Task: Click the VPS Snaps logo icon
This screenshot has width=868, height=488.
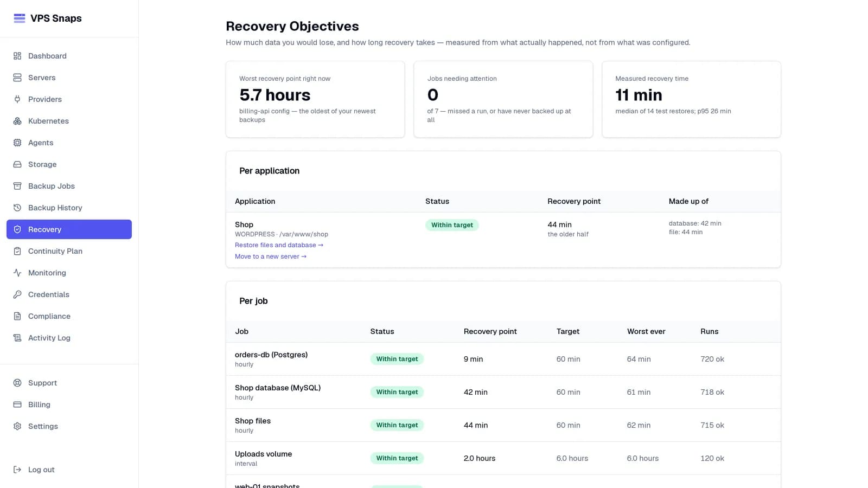Action: (20, 18)
